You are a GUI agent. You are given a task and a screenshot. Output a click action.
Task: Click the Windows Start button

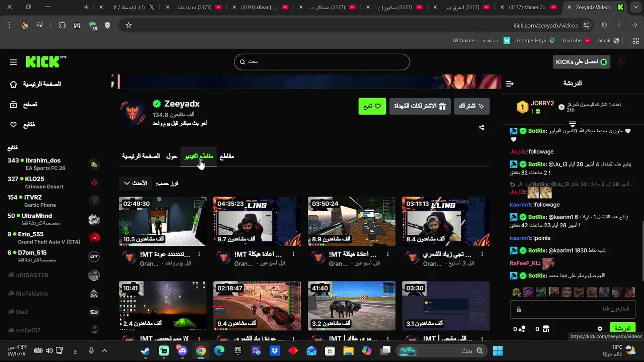(x=498, y=351)
